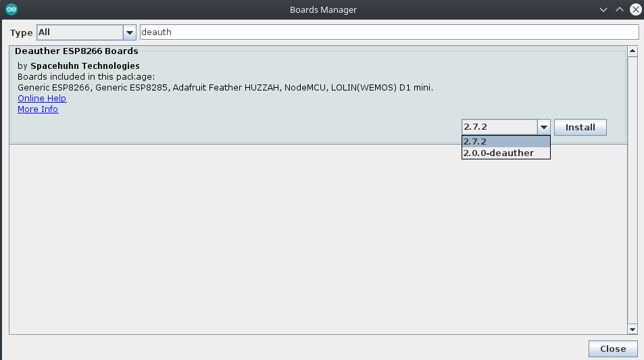Maximize window using title bar up chevron
Image resolution: width=644 pixels, height=360 pixels.
pyautogui.click(x=620, y=9)
